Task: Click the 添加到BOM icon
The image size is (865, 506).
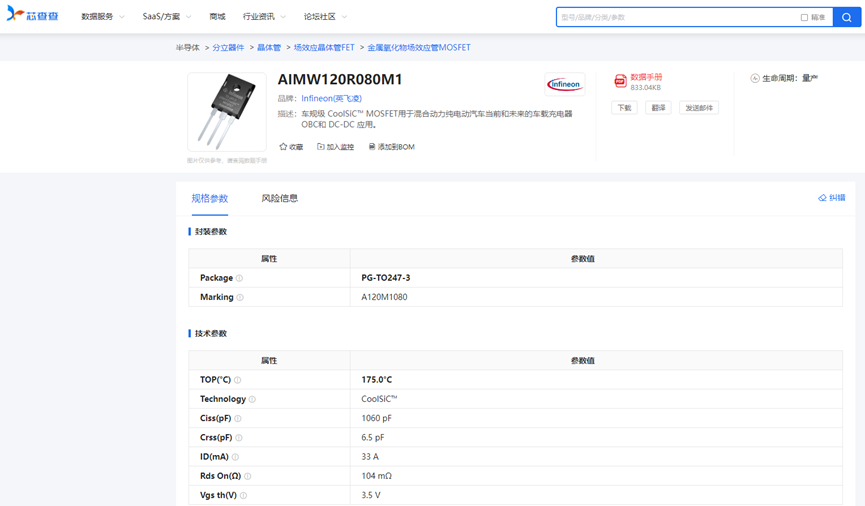Action: point(372,147)
